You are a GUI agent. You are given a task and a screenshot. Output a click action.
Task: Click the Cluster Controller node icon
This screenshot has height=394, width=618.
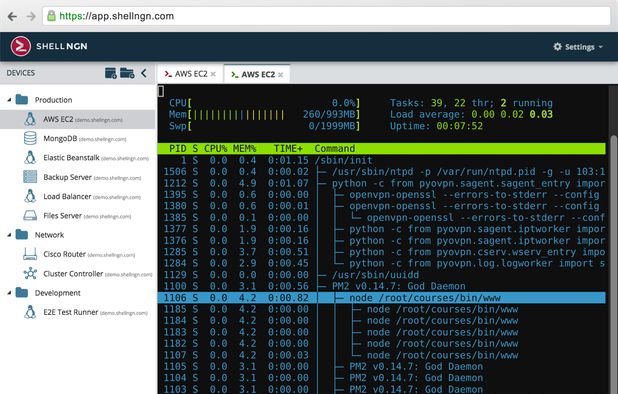point(30,273)
